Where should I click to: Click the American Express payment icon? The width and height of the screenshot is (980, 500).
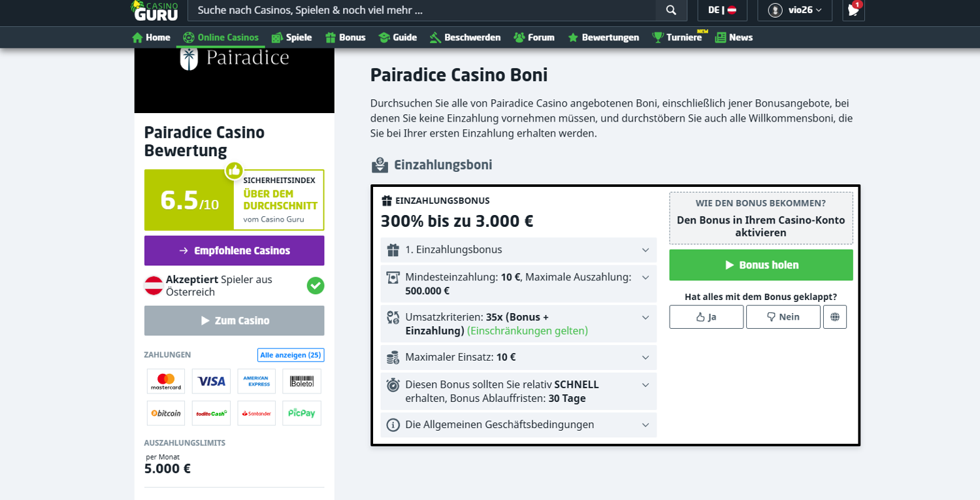pos(257,381)
